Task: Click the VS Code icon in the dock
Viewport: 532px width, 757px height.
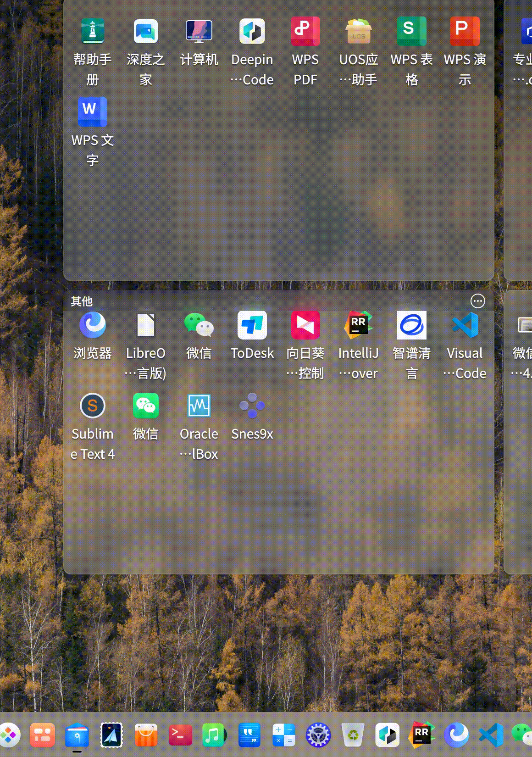Action: [x=491, y=735]
